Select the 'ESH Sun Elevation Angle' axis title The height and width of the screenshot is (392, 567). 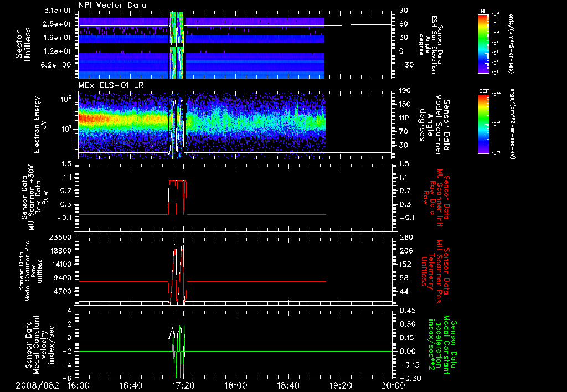point(431,44)
